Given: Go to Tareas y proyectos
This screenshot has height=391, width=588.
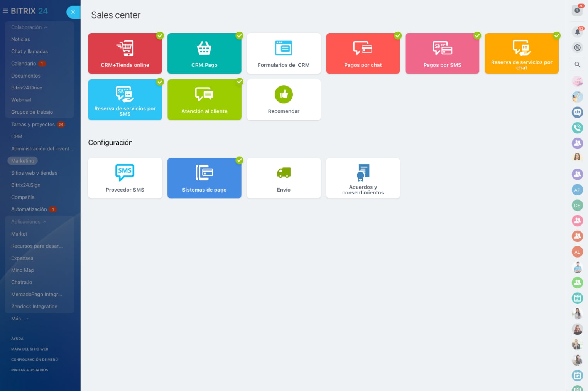Looking at the screenshot, I should click(33, 125).
